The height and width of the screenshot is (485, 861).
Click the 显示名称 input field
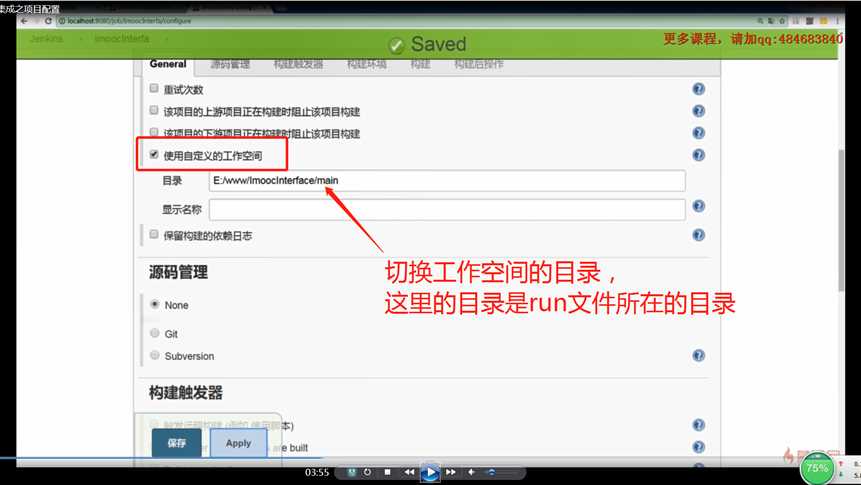447,210
